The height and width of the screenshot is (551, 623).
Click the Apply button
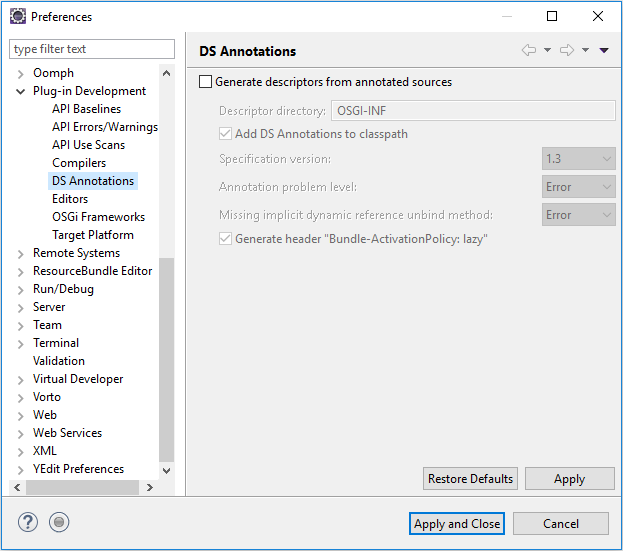[570, 479]
